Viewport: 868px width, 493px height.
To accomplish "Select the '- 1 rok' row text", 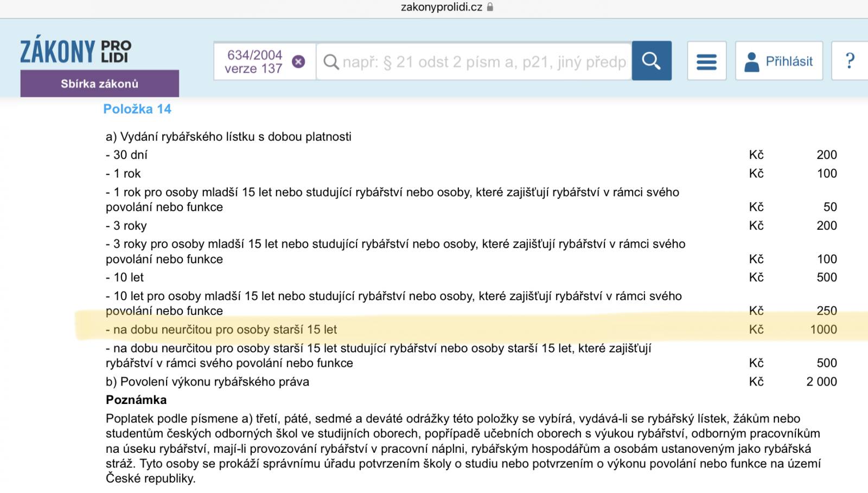I will coord(123,173).
